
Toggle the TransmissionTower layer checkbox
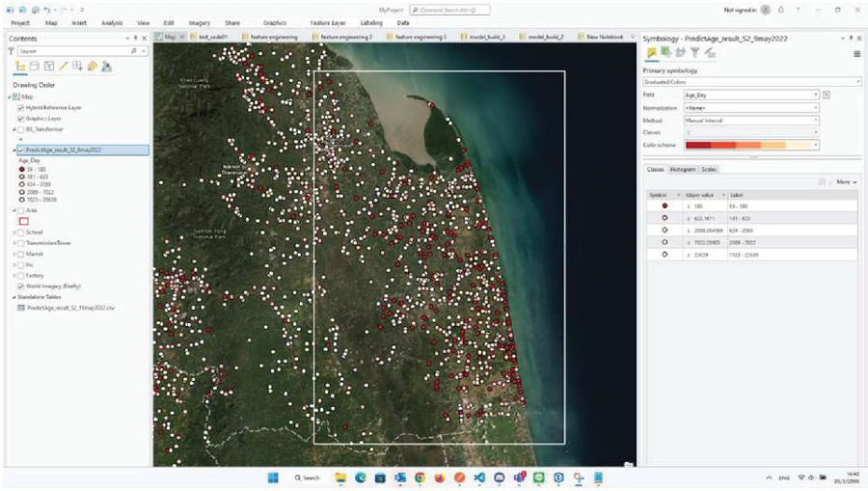coord(21,243)
